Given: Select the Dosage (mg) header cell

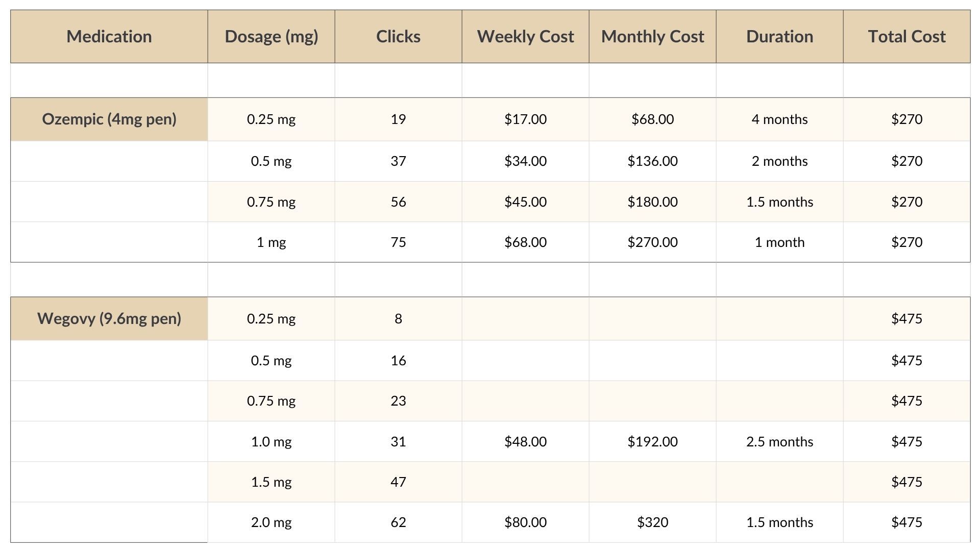Looking at the screenshot, I should [x=271, y=36].
